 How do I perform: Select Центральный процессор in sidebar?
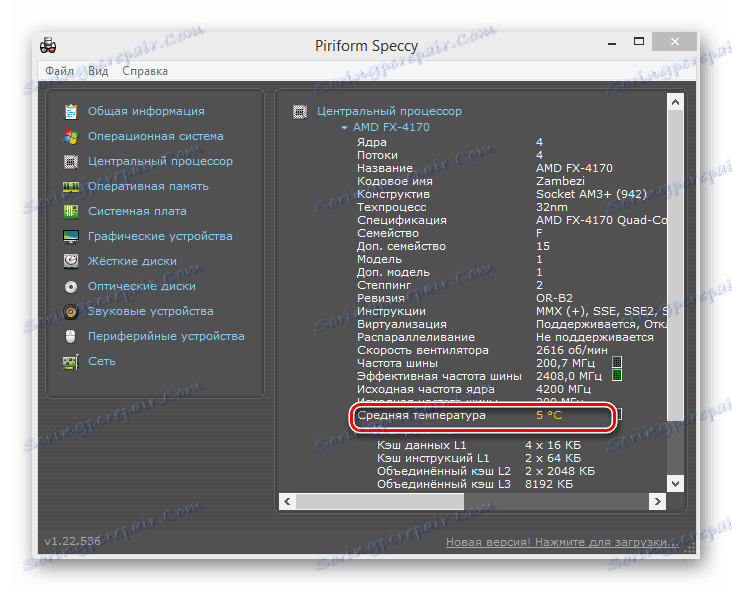160,162
